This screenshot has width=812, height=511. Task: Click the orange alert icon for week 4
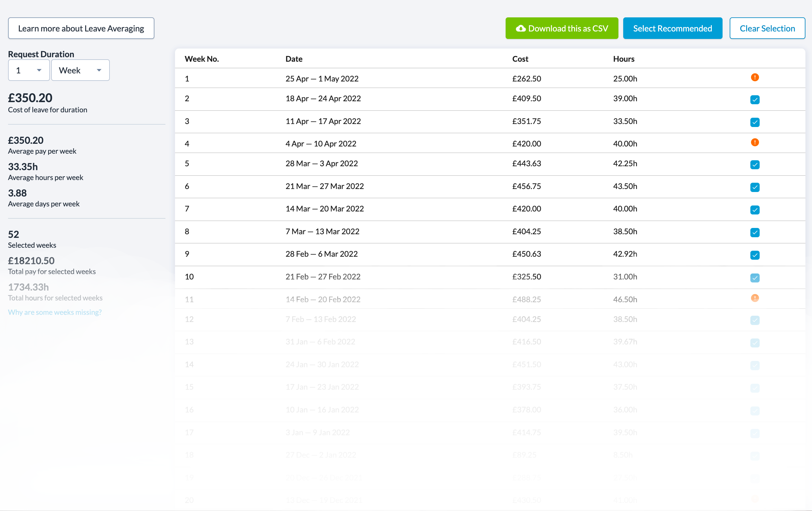tap(755, 143)
